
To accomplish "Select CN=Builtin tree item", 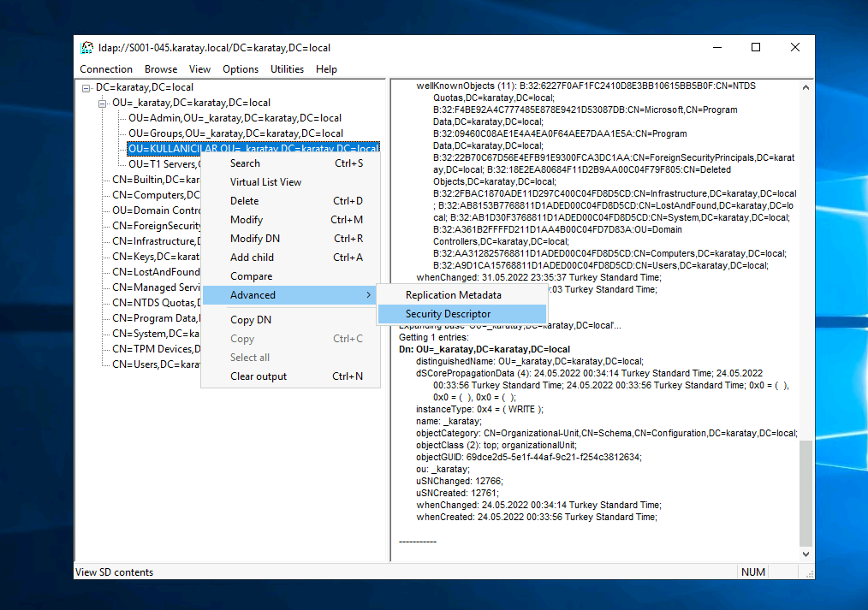I will point(156,180).
